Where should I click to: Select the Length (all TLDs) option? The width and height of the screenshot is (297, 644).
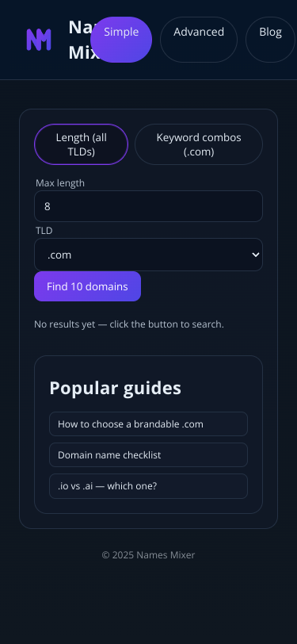click(82, 144)
